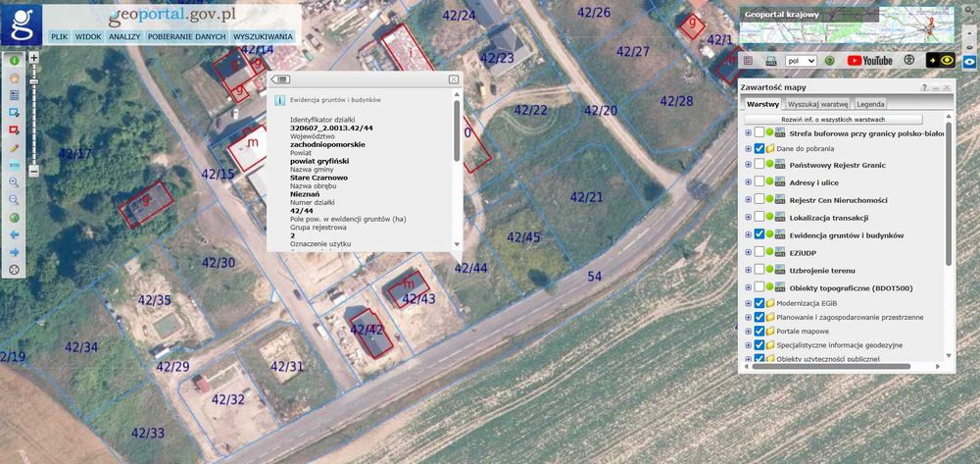The height and width of the screenshot is (464, 980).
Task: Click the magnifier zoom-in tool
Action: pyautogui.click(x=14, y=182)
